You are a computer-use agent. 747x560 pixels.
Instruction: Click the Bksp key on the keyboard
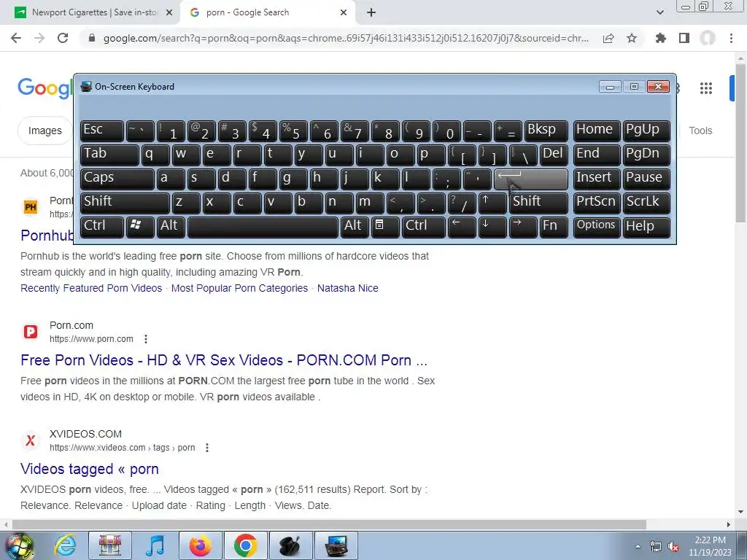[546, 131]
